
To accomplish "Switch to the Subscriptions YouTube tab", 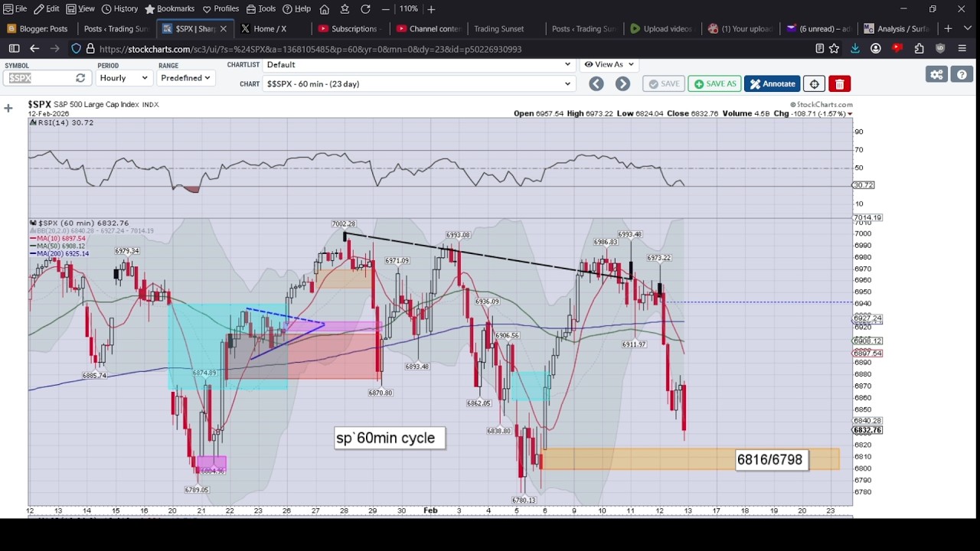I will click(348, 29).
